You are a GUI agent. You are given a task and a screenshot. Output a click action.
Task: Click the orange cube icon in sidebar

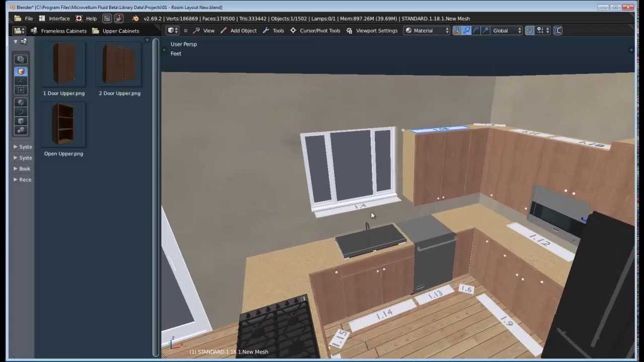tap(21, 71)
